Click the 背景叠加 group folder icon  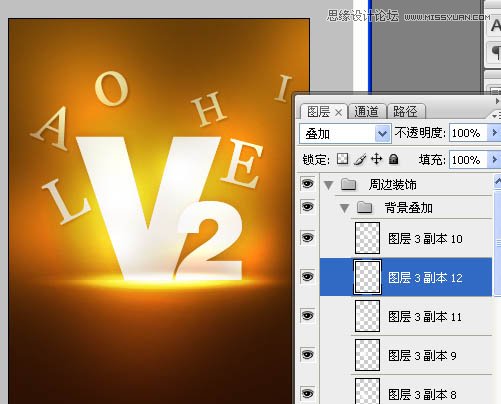click(x=364, y=207)
